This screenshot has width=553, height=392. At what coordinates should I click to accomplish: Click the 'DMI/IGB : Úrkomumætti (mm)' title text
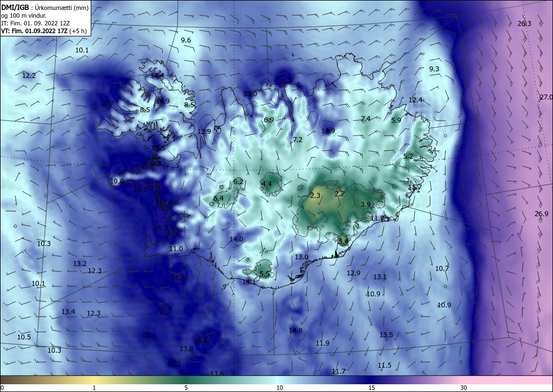tap(45, 8)
